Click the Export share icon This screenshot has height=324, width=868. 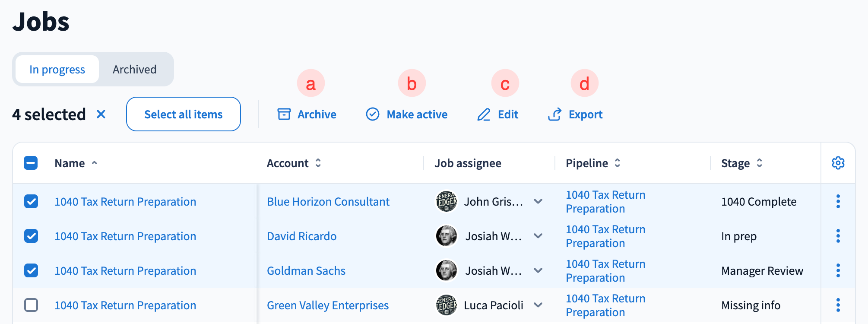(554, 114)
